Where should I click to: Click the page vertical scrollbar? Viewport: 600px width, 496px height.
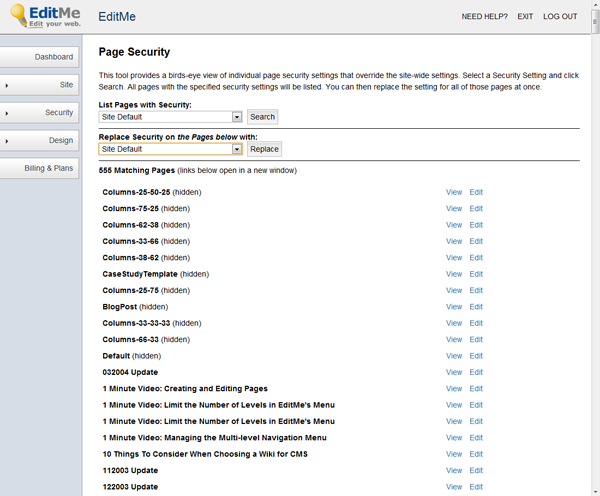coord(595,248)
